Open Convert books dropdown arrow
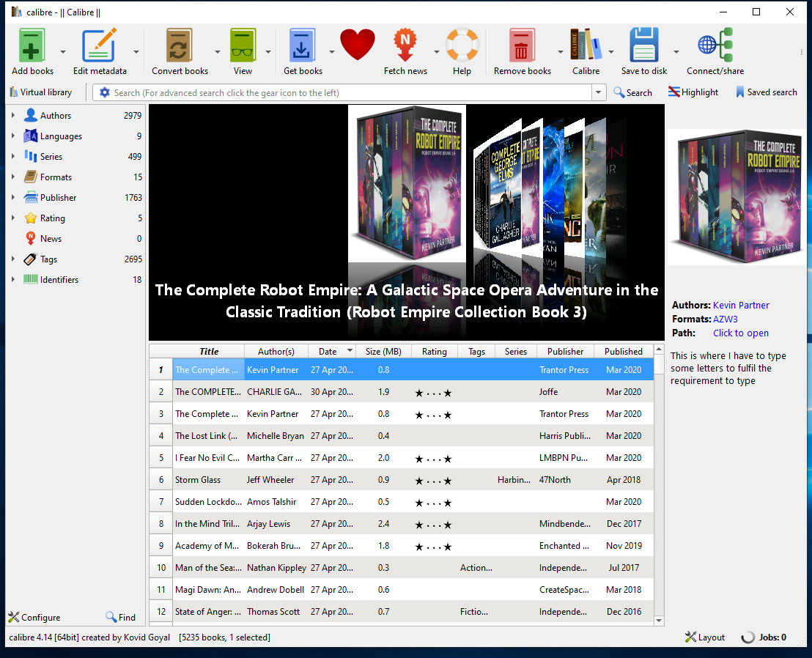This screenshot has height=658, width=812. click(x=218, y=52)
